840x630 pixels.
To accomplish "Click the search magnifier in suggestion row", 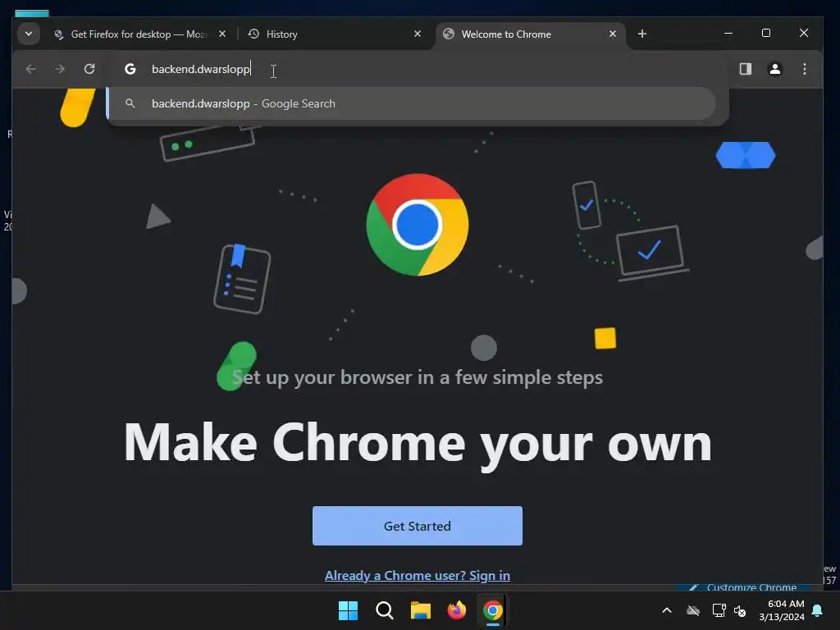I will click(x=130, y=103).
